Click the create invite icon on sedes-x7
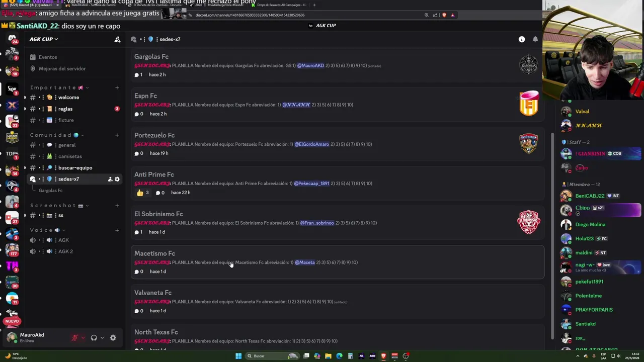This screenshot has width=644, height=362. coord(110,179)
